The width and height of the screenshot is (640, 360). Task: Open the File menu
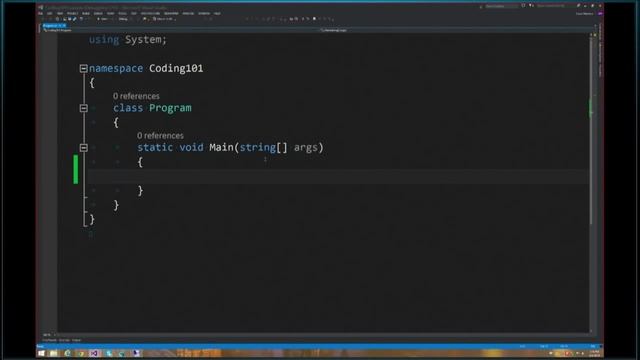click(40, 13)
